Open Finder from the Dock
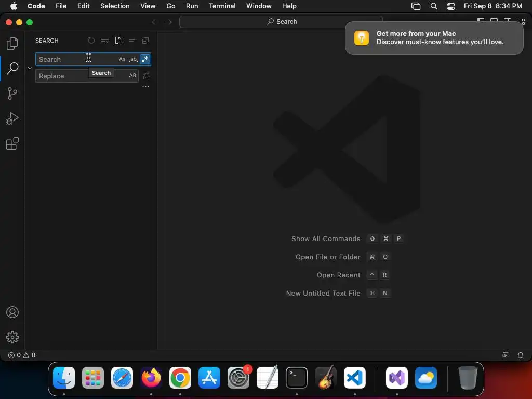This screenshot has height=399, width=532. (x=64, y=378)
